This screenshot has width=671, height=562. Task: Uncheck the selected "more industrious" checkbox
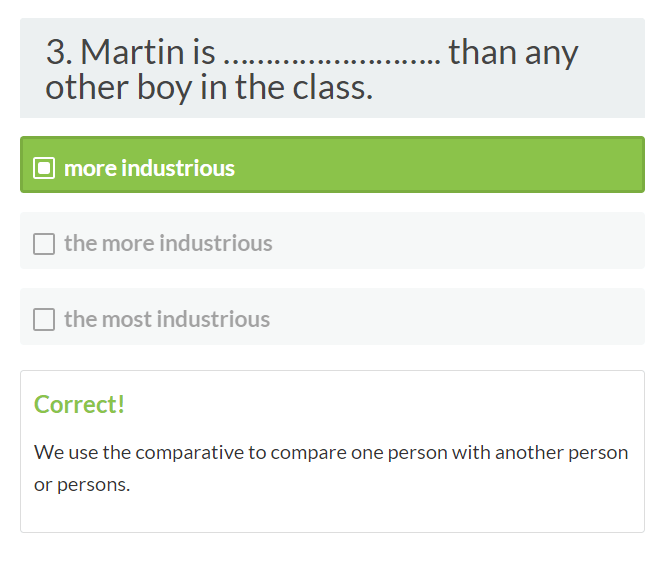tap(44, 168)
